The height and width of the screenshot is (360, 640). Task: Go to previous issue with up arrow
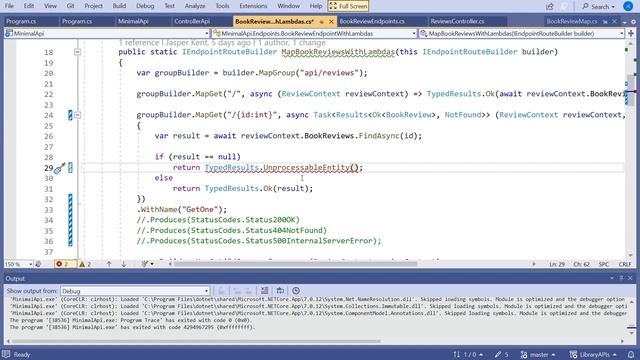point(109,264)
